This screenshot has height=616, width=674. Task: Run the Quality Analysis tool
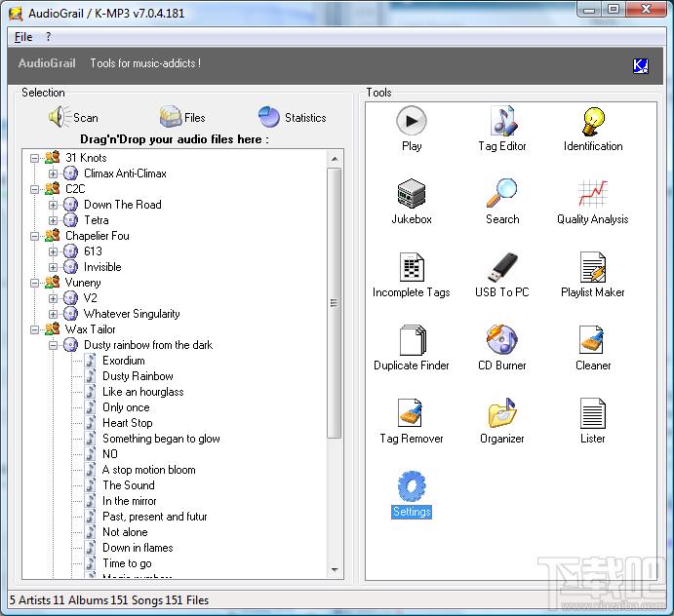click(x=593, y=202)
